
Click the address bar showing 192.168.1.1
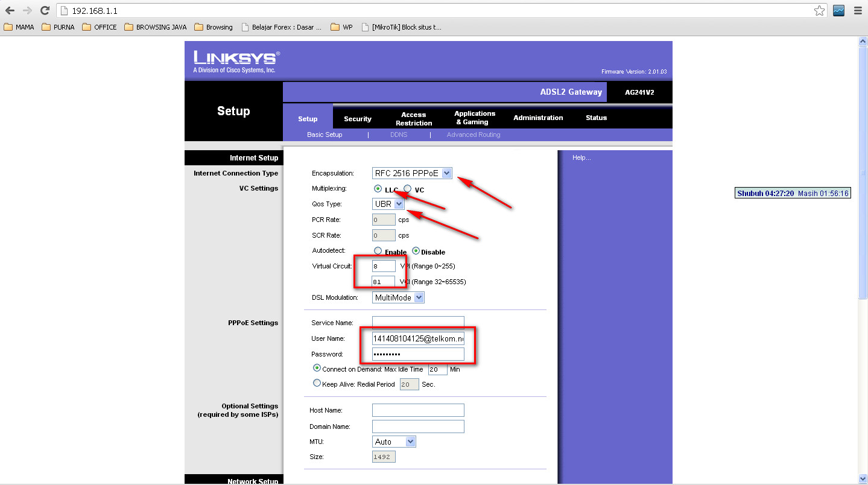(x=440, y=11)
